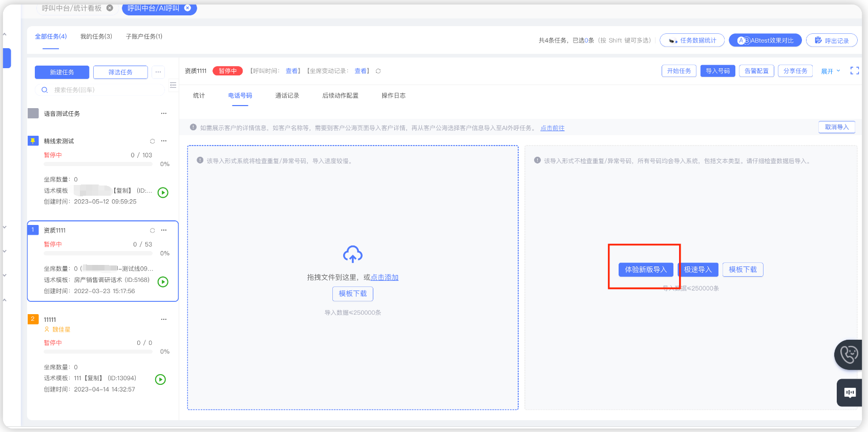Refresh the task header status icon
The image size is (868, 432).
click(378, 71)
